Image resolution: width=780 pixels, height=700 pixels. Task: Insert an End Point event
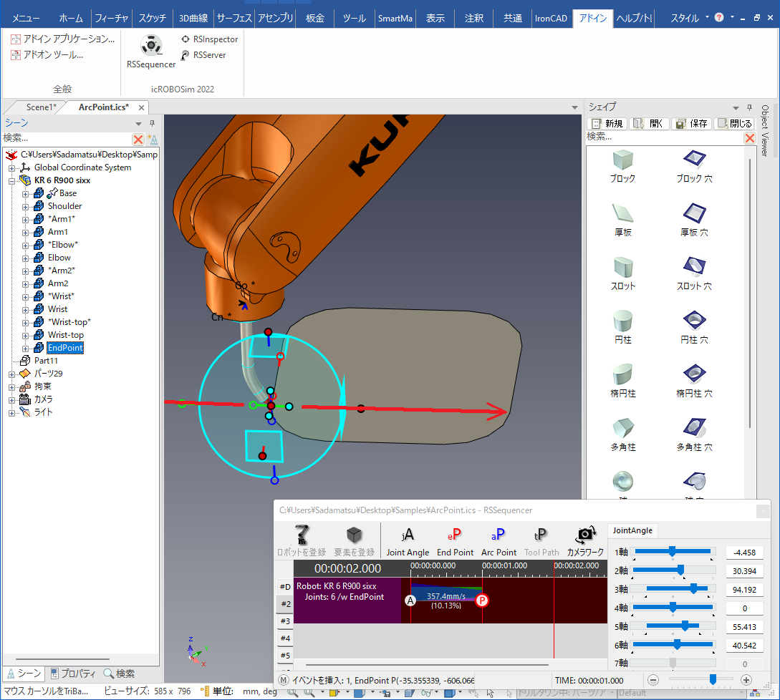[455, 540]
